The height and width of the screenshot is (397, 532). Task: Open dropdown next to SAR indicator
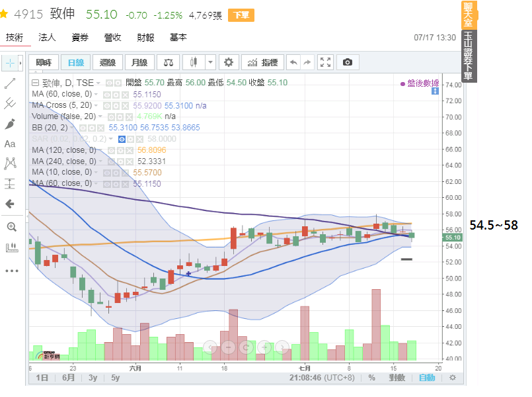tap(110, 139)
